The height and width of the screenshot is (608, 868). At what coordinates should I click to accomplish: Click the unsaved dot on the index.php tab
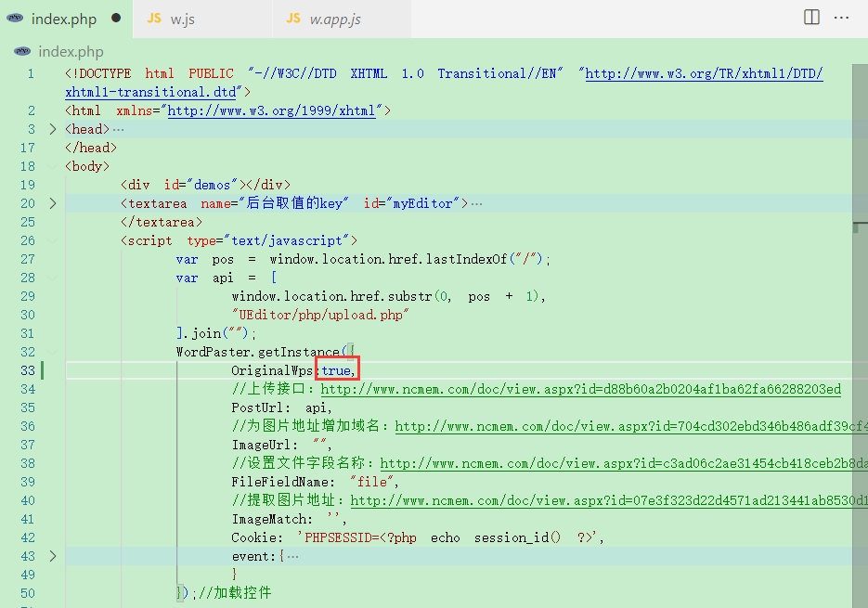(116, 18)
